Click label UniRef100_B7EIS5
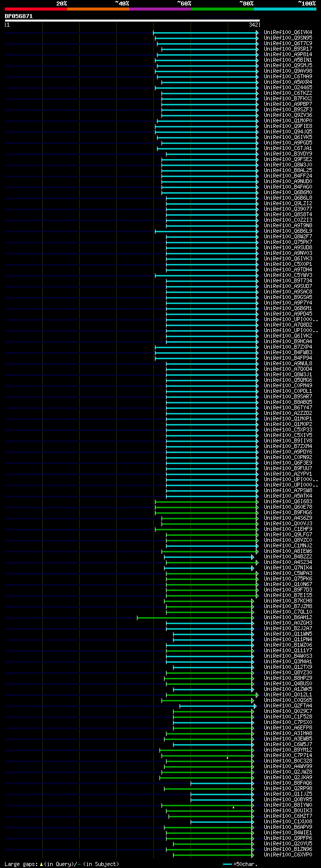 [x=288, y=595]
